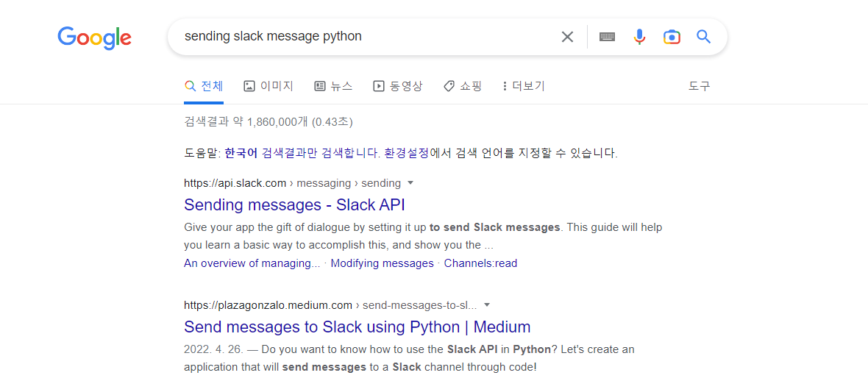This screenshot has width=868, height=392.
Task: Switch to the 동영상 tab
Action: (397, 86)
